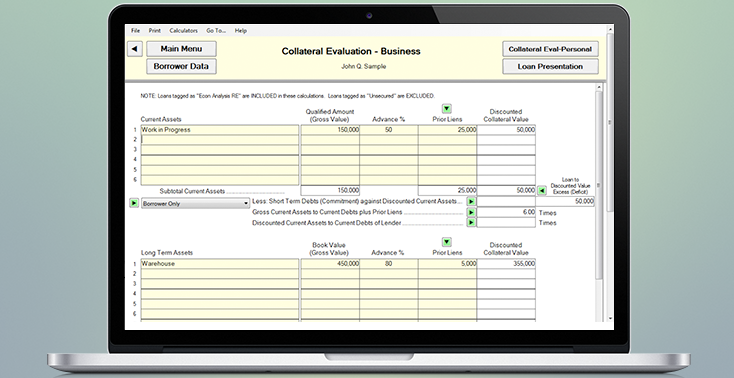The width and height of the screenshot is (734, 378).
Task: Click empty Current Assets name field in row 2
Action: click(x=220, y=140)
